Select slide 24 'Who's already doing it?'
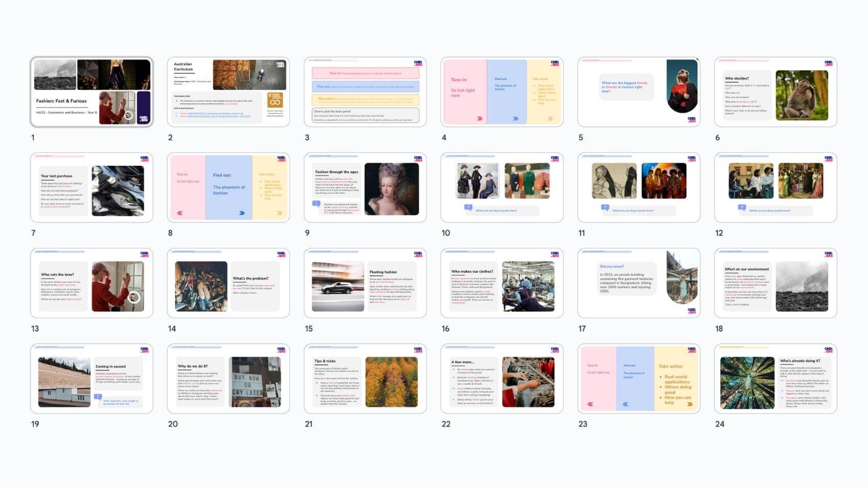868x488 pixels. pyautogui.click(x=775, y=379)
